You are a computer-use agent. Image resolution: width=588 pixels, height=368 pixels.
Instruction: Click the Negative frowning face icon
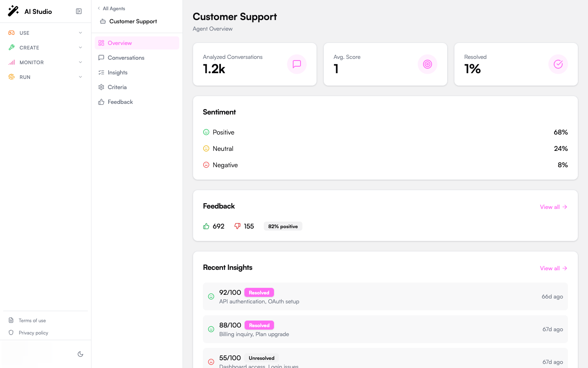pyautogui.click(x=206, y=165)
